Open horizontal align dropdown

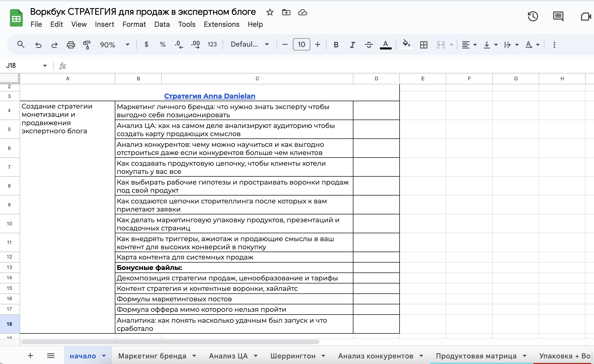point(469,45)
